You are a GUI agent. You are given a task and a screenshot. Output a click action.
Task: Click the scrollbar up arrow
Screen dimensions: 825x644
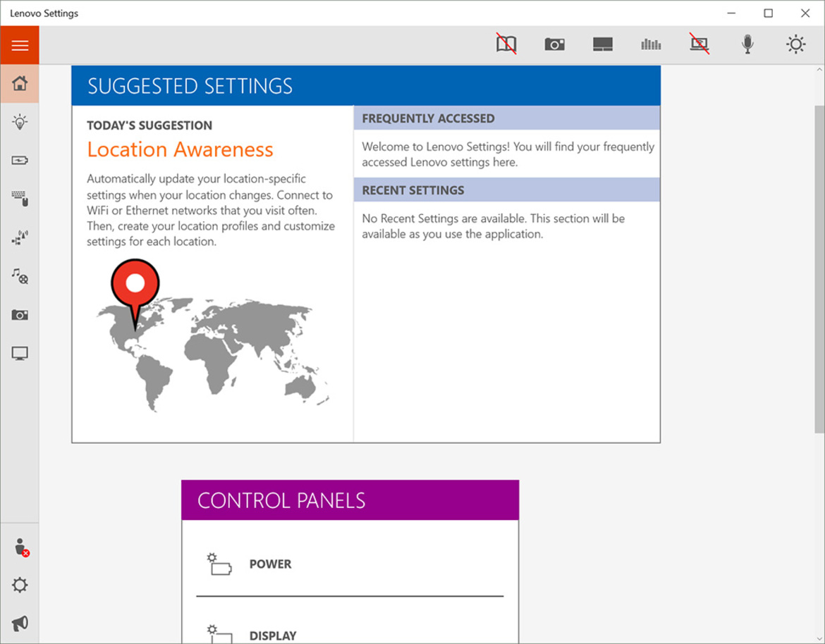tap(819, 69)
